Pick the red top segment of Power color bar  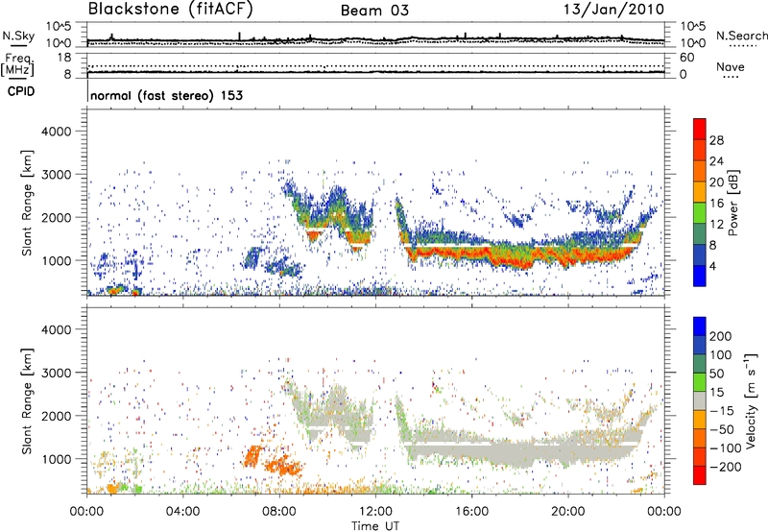click(700, 130)
